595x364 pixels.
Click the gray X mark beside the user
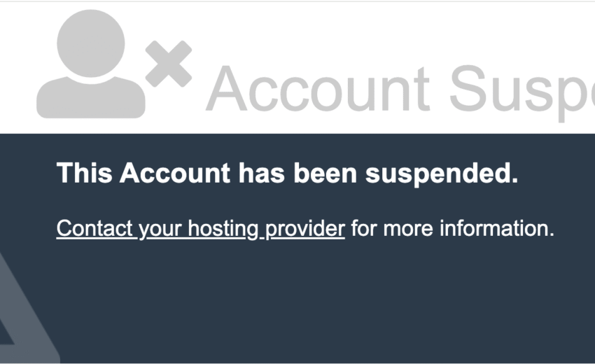[x=169, y=64]
